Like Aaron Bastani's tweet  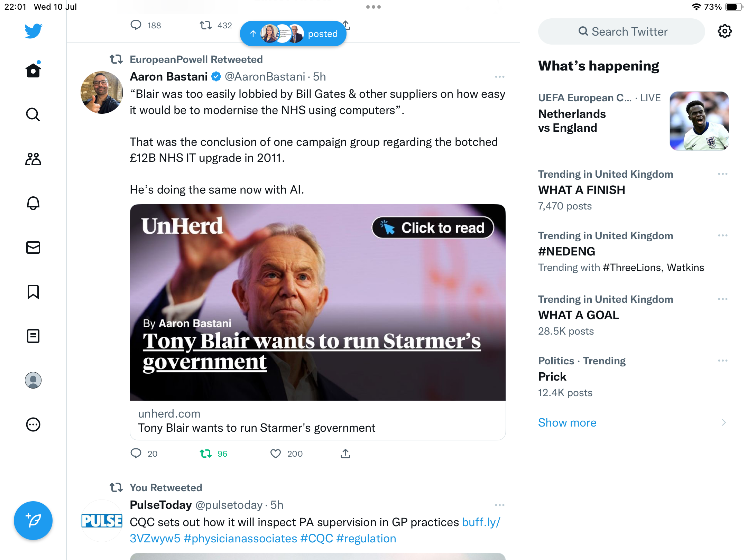point(275,454)
